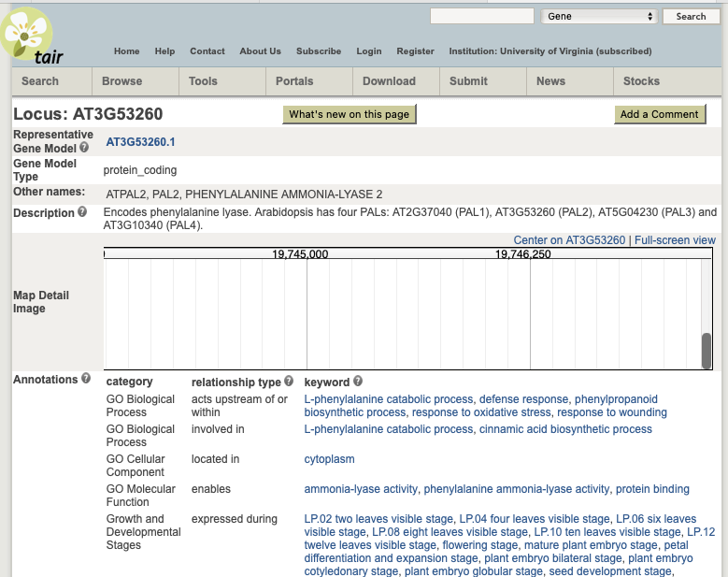
Task: Click the Search button at top right
Action: pos(691,16)
